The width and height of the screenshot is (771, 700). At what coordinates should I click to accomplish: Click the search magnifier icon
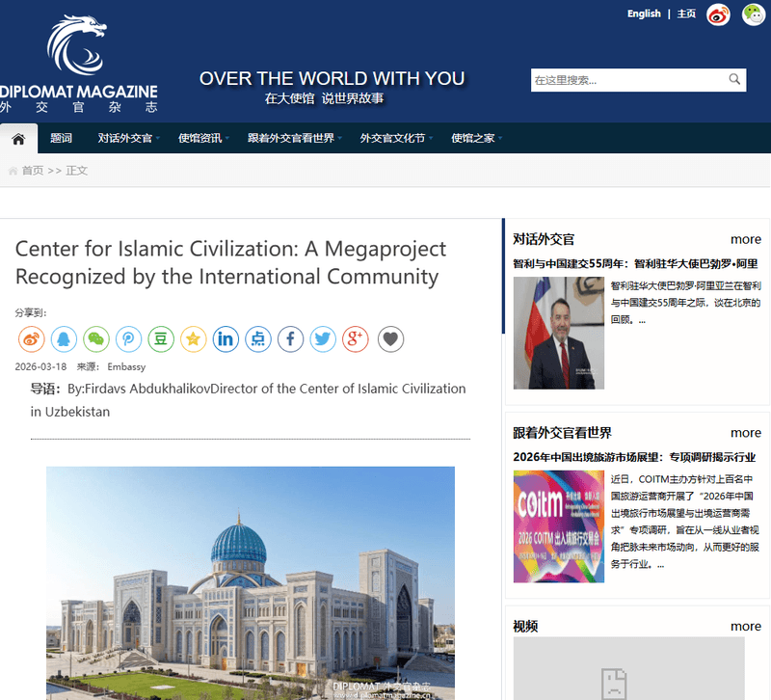(x=734, y=79)
